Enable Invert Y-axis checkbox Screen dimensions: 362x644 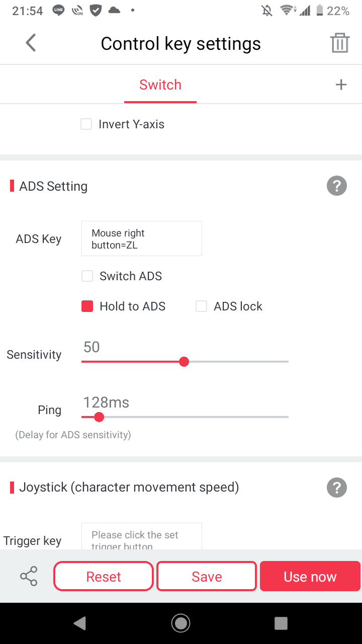(x=86, y=124)
